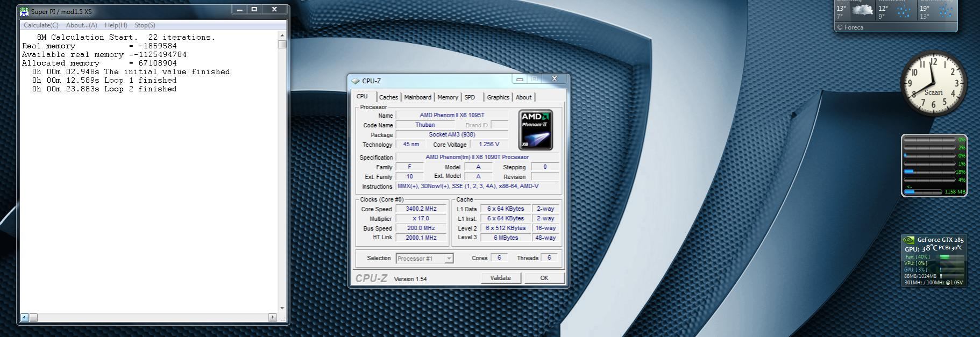Image resolution: width=980 pixels, height=337 pixels.
Task: Close the CPU-Z window
Action: pyautogui.click(x=555, y=79)
